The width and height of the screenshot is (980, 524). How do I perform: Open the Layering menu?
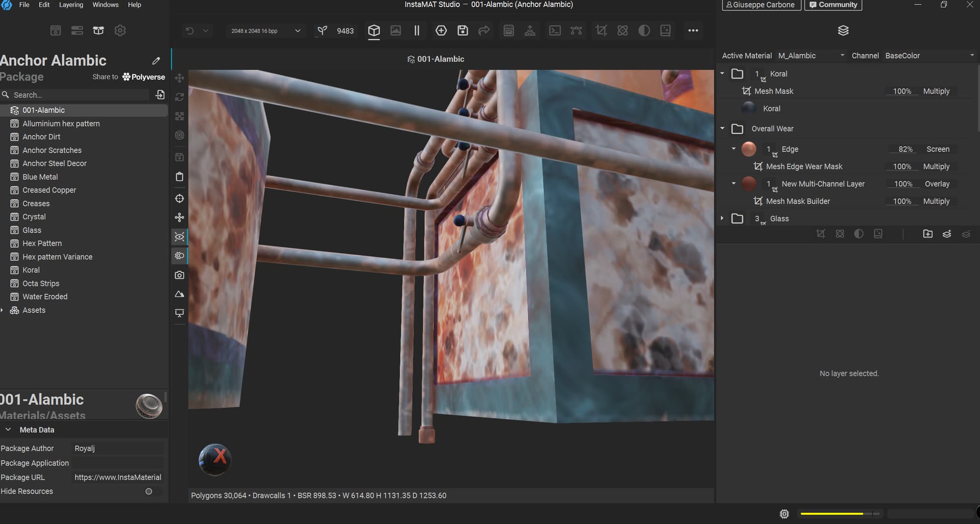pyautogui.click(x=71, y=5)
